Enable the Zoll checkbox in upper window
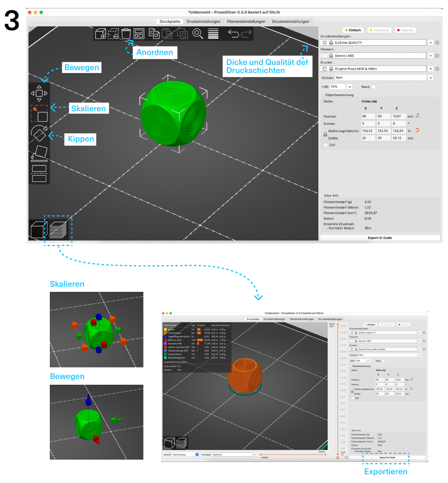The width and height of the screenshot is (448, 483). click(x=326, y=145)
